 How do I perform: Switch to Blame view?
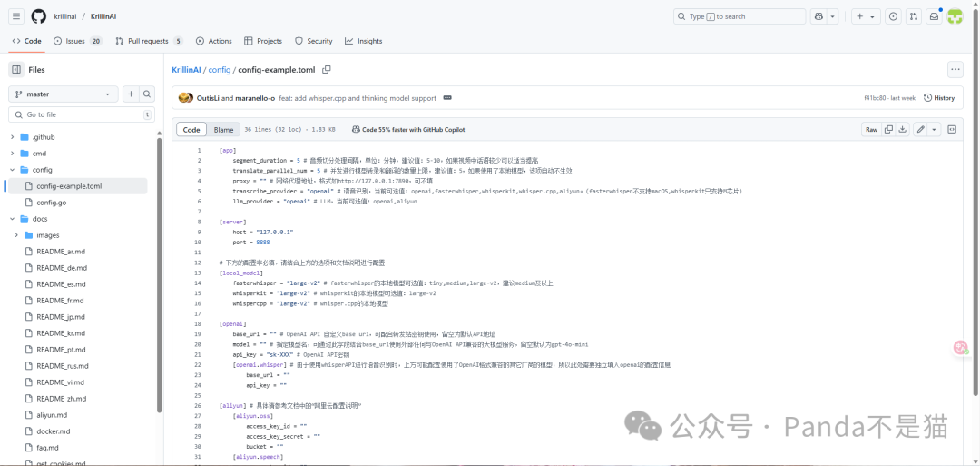point(223,130)
